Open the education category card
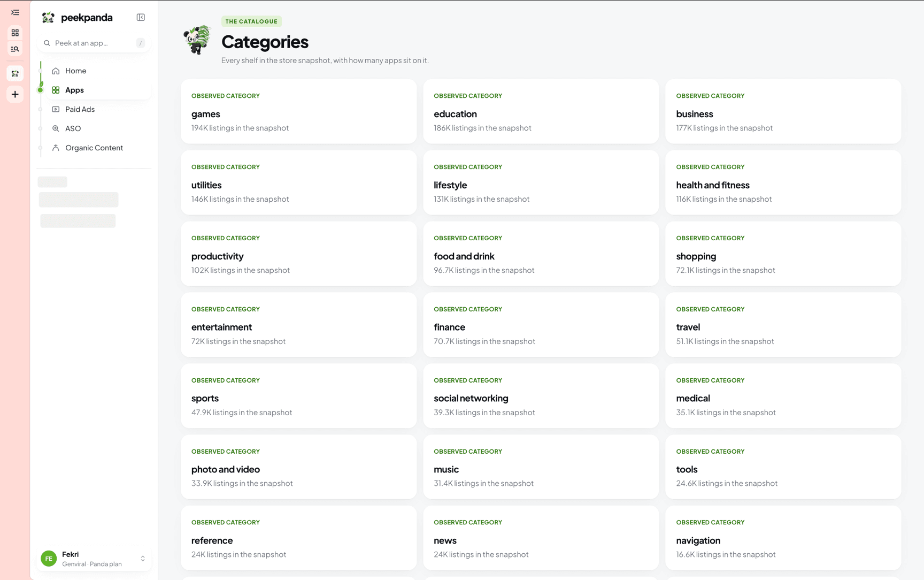924x580 pixels. pyautogui.click(x=541, y=112)
